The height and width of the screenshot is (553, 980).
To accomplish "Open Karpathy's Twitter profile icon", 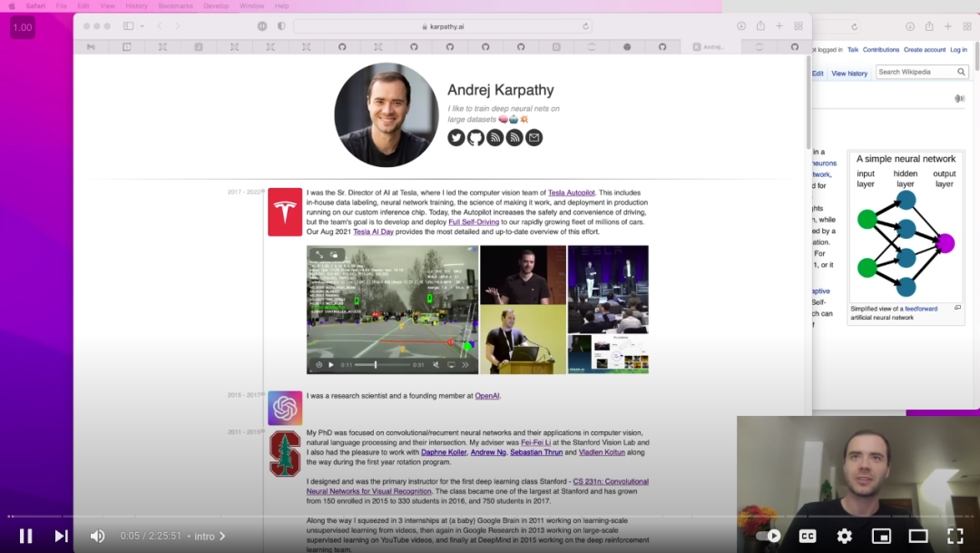I will 456,138.
